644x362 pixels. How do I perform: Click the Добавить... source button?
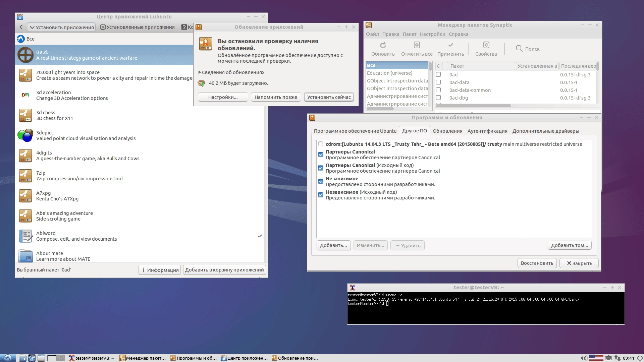tap(333, 245)
